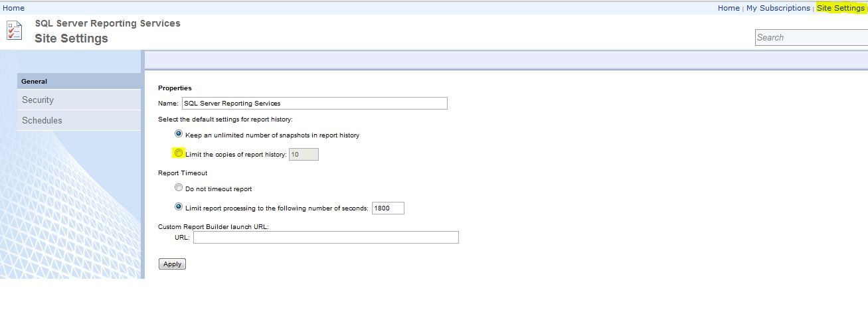Select Limit report processing seconds radio
The image size is (868, 312).
pyautogui.click(x=179, y=207)
